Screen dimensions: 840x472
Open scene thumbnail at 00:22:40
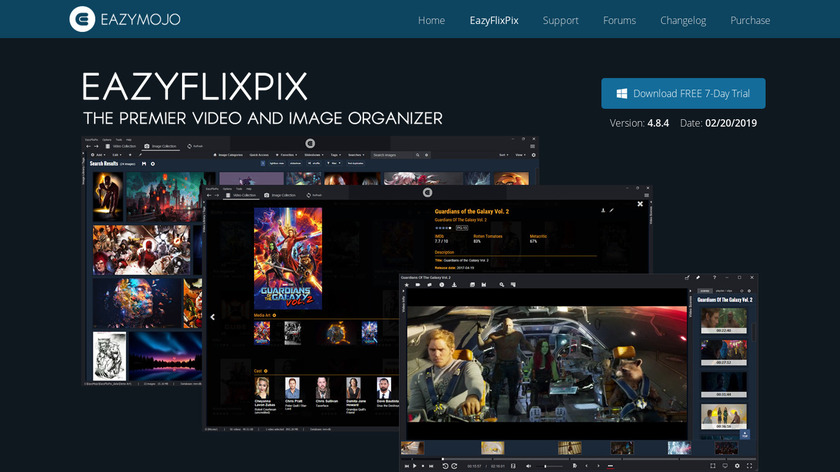pyautogui.click(x=724, y=320)
